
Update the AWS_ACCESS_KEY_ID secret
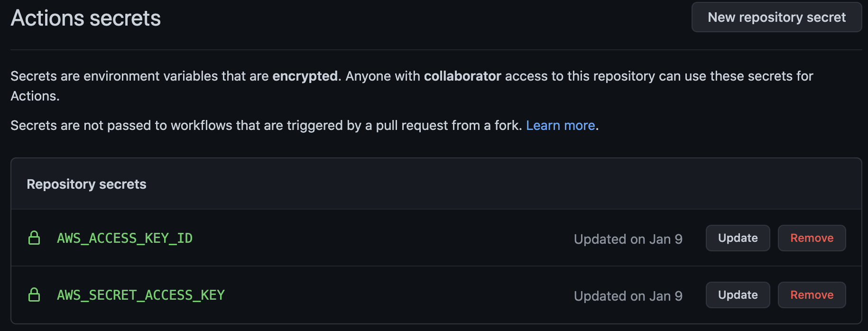click(738, 238)
